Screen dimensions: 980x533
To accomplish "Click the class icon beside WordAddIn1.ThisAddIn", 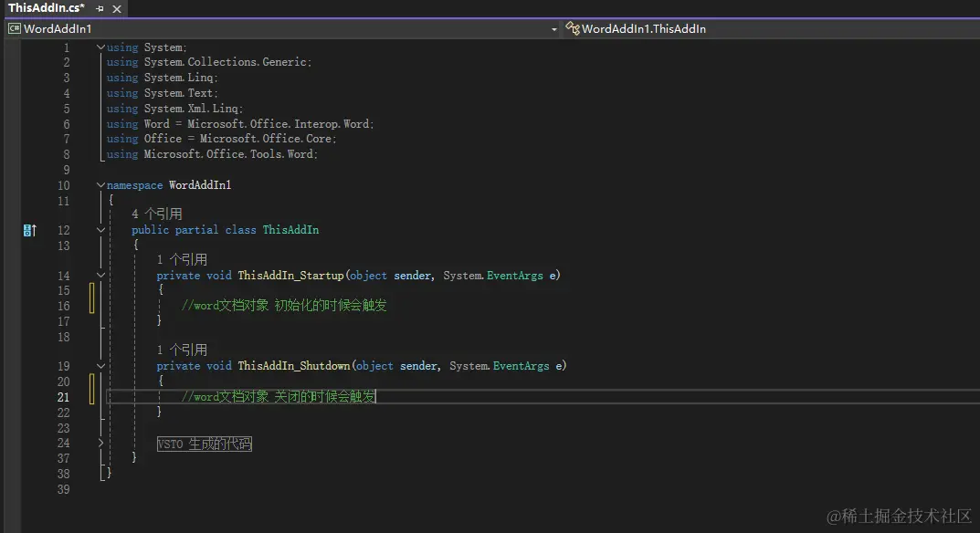I will tap(573, 28).
